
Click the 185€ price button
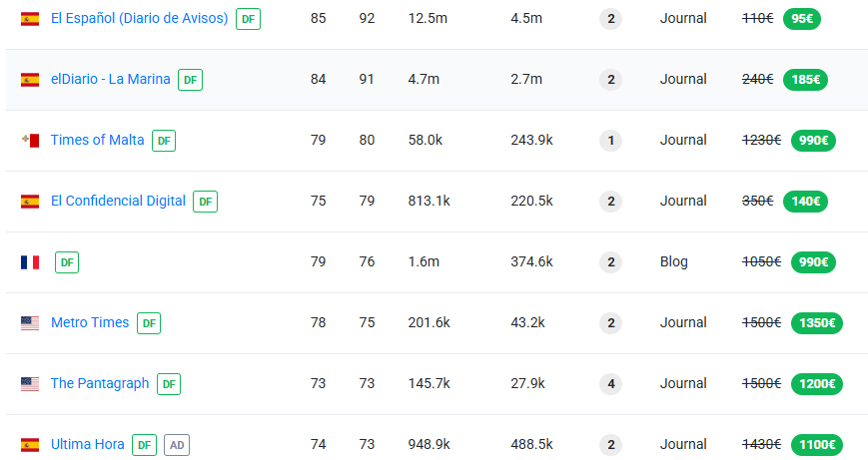click(x=806, y=80)
